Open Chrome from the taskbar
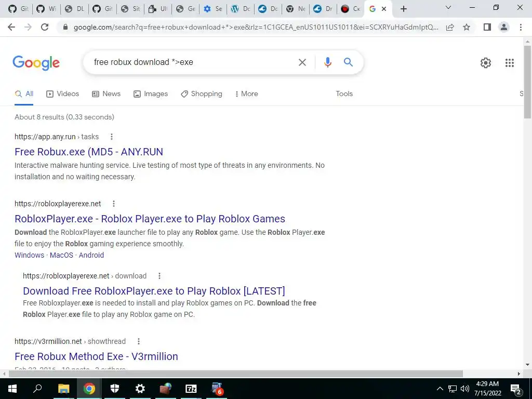The image size is (532, 399). click(89, 389)
